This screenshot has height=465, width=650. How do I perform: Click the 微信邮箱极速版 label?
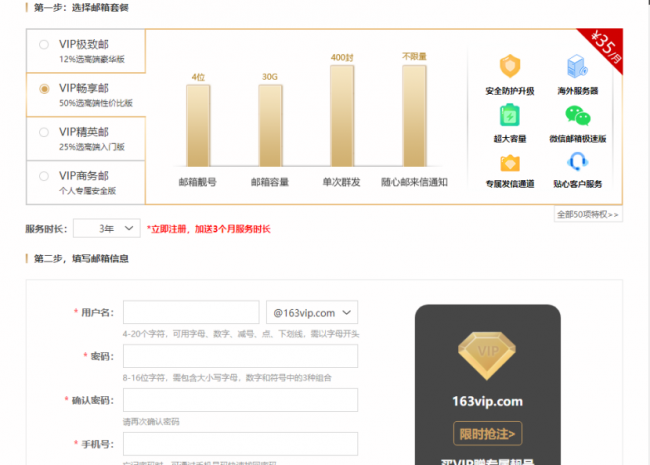pos(577,139)
